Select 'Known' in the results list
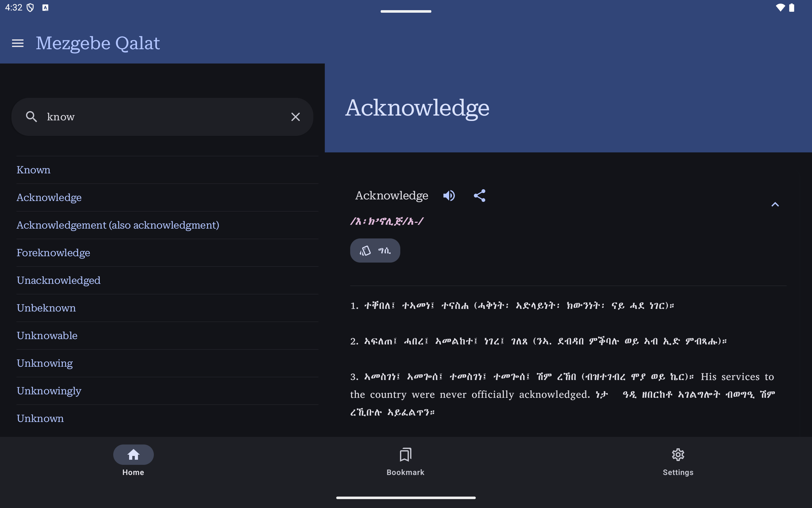 tap(167, 170)
